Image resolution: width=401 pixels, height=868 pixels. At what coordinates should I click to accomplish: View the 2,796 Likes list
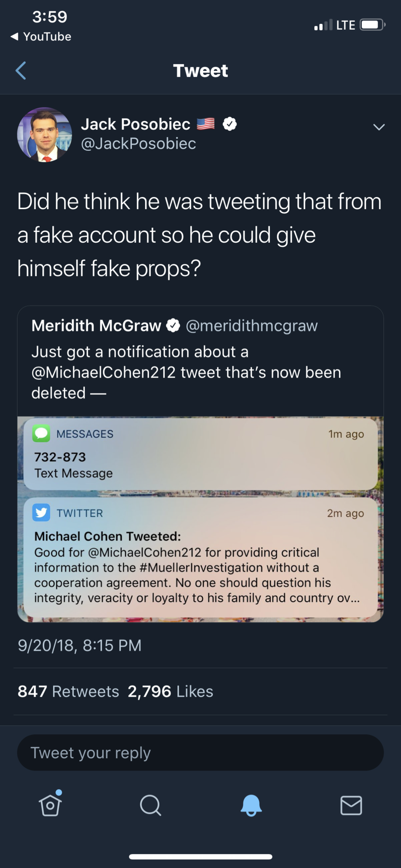[x=170, y=692]
